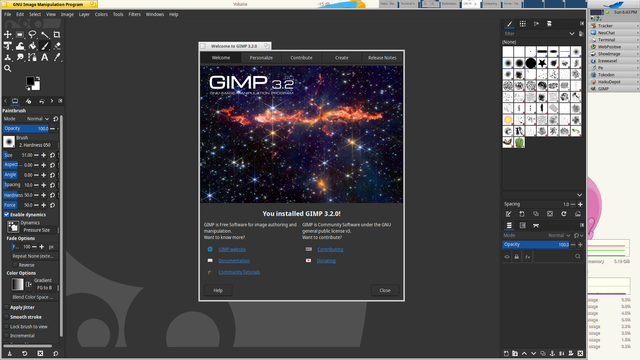Reset Paintbrush mode to default icon
640x360 pixels.
pos(56,119)
